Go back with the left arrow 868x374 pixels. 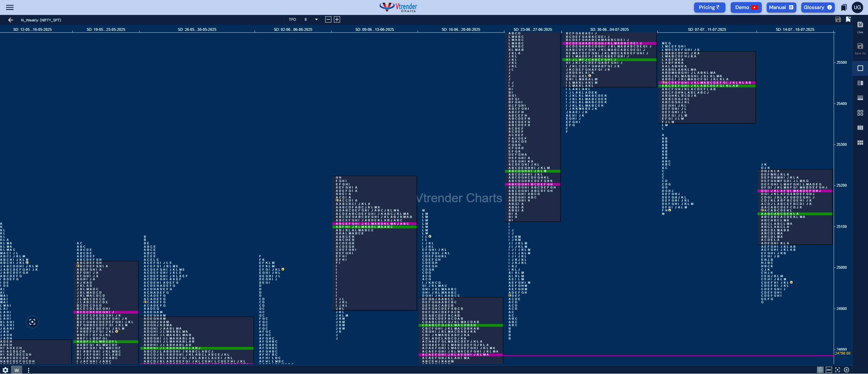pos(10,20)
